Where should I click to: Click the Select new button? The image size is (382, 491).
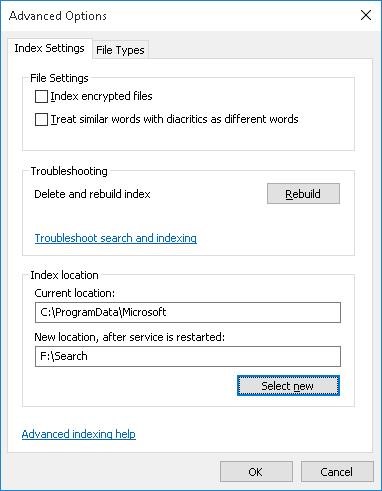tap(288, 386)
